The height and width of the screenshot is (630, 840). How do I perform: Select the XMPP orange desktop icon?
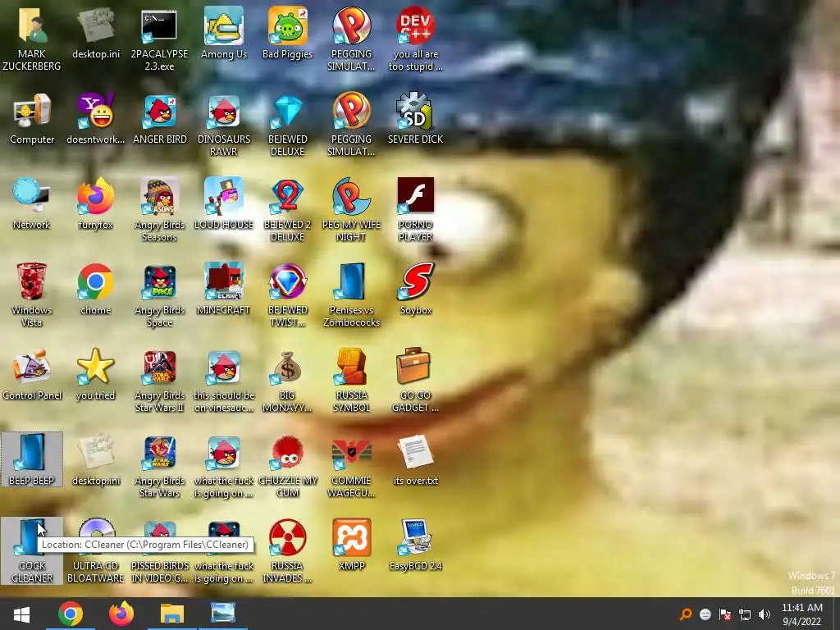point(351,537)
